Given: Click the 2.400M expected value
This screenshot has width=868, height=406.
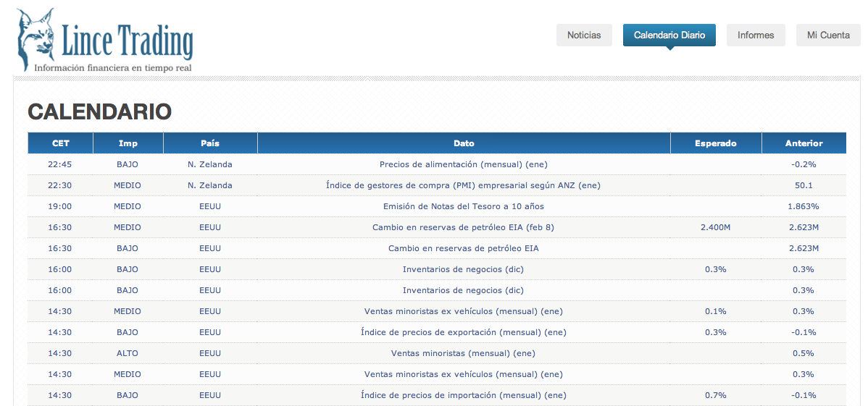Looking at the screenshot, I should click(x=716, y=227).
